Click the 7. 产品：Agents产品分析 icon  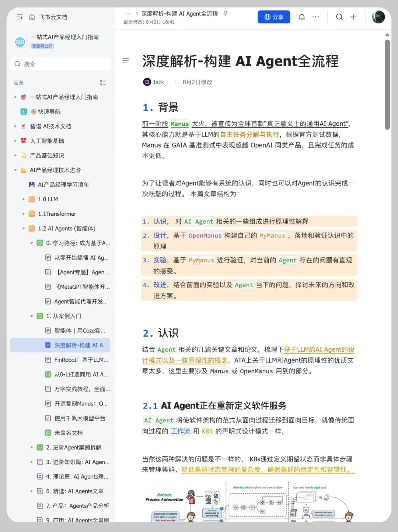point(40,506)
